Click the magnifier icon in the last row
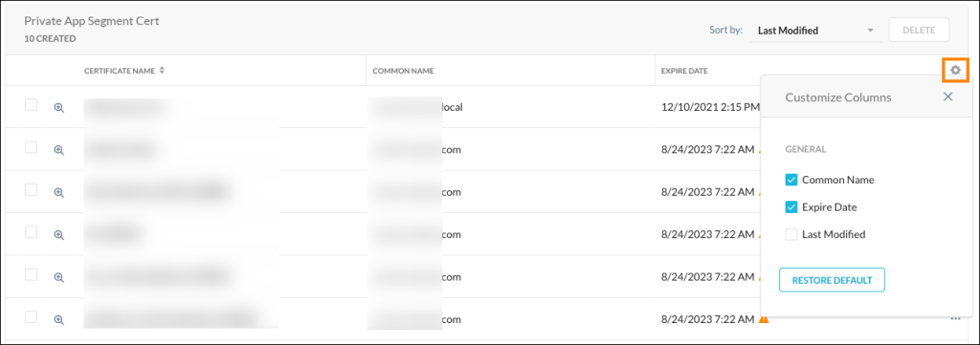980x345 pixels. coord(58,319)
